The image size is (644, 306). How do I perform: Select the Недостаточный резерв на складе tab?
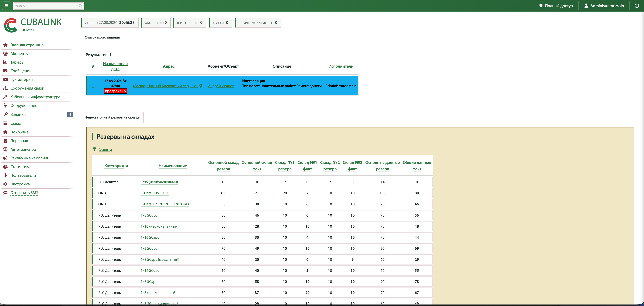[x=112, y=117]
